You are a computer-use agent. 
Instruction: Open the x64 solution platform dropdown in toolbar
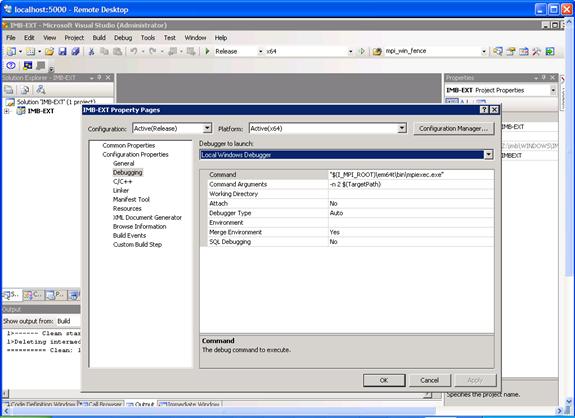[x=351, y=52]
